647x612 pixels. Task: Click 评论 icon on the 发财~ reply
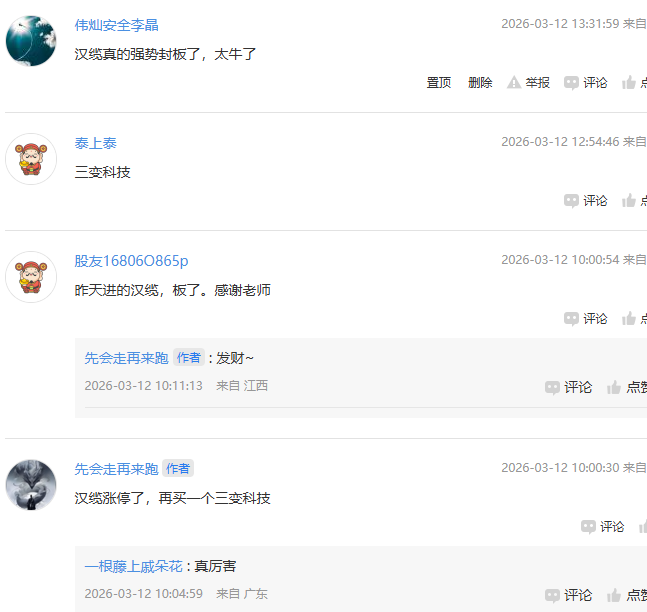coord(568,387)
